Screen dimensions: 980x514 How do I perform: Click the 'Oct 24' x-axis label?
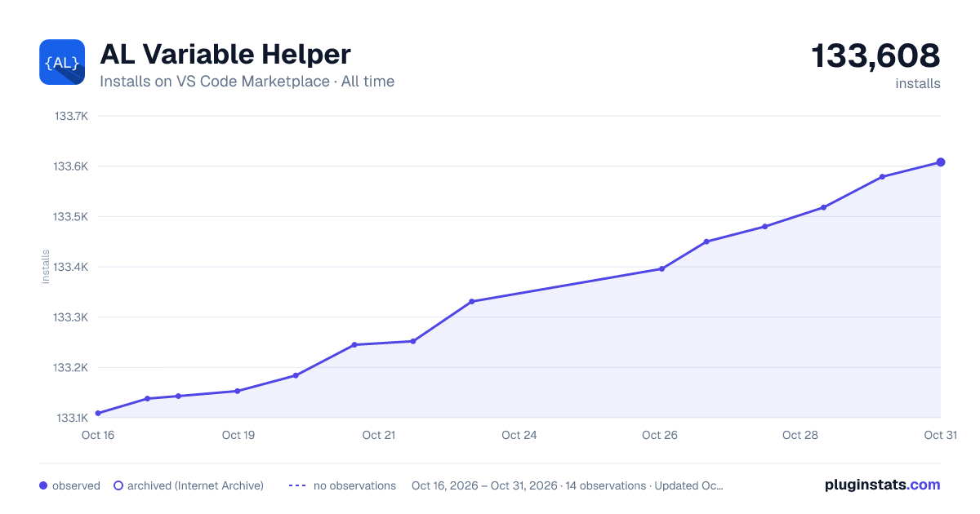click(x=519, y=435)
